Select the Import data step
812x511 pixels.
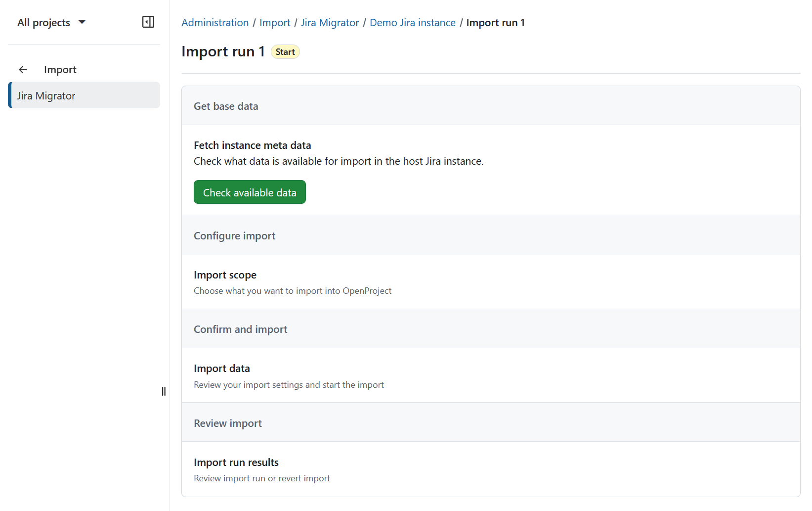(491, 375)
